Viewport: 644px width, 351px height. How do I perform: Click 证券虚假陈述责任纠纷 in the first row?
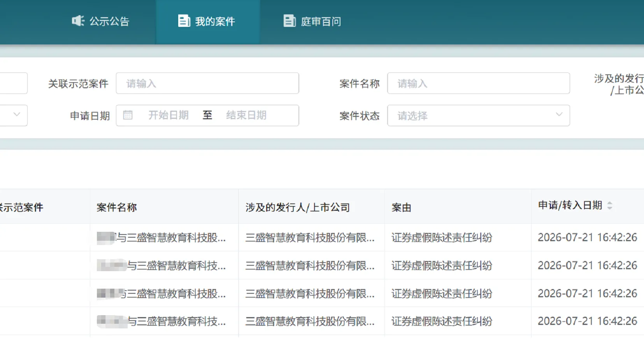point(442,238)
